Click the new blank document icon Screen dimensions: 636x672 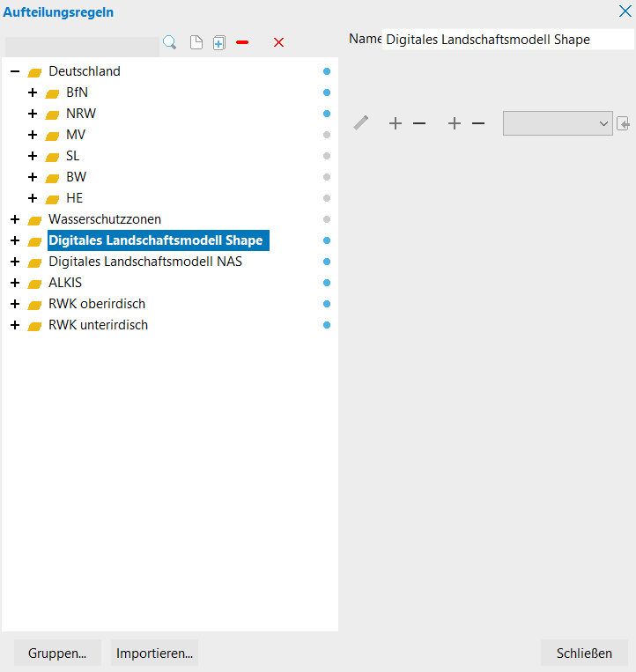(x=197, y=42)
